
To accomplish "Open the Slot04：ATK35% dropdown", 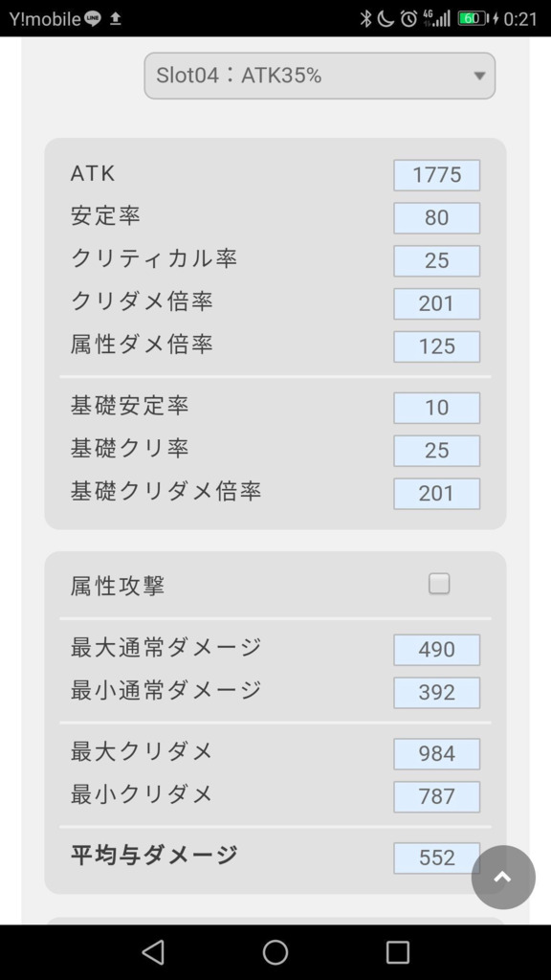I will (x=320, y=76).
